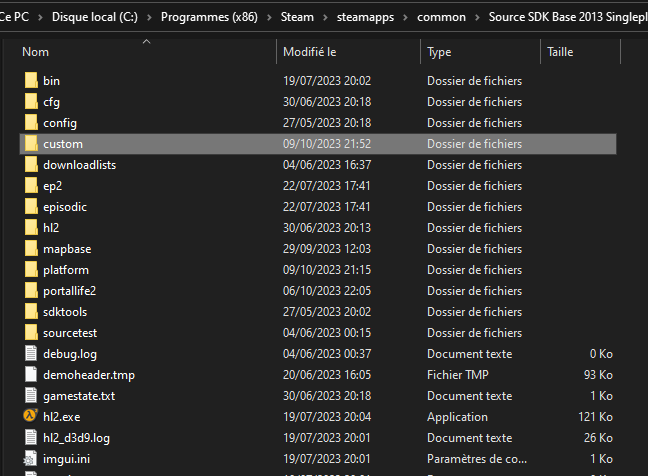The image size is (648, 476).
Task: Sort by Modifié le column header
Action: click(309, 52)
